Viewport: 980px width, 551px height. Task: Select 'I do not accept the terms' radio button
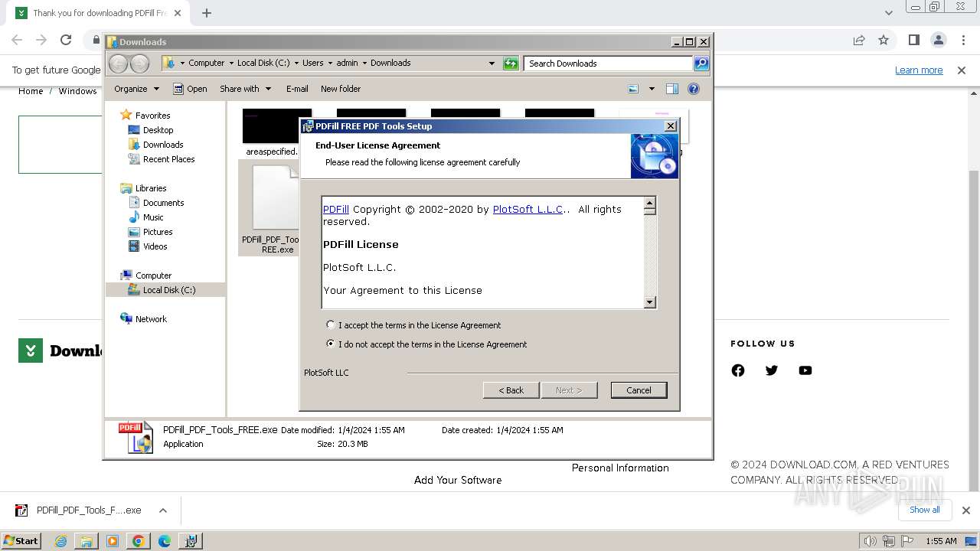[331, 344]
